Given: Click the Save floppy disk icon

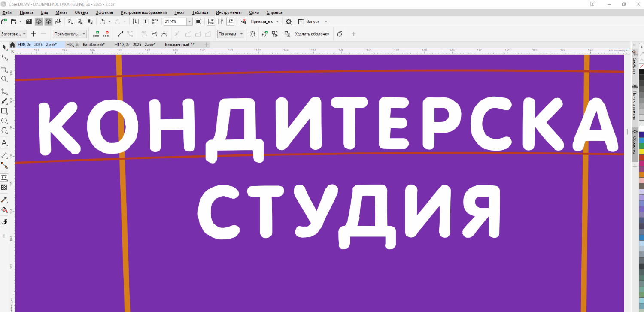Looking at the screenshot, I should (29, 21).
